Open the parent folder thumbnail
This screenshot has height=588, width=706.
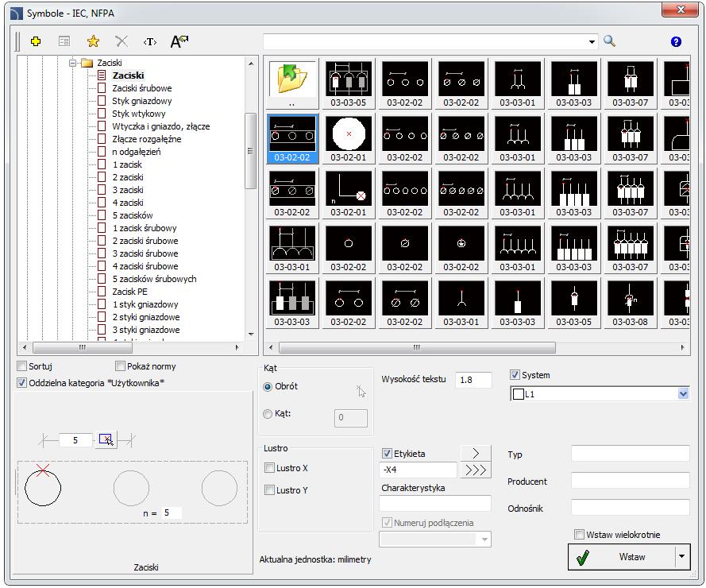pos(292,83)
